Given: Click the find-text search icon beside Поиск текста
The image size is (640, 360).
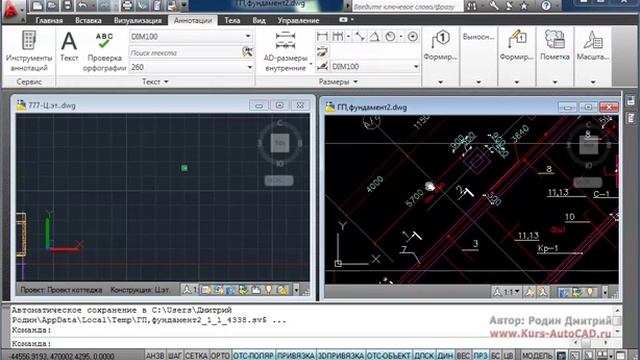Looking at the screenshot, I should tap(247, 52).
